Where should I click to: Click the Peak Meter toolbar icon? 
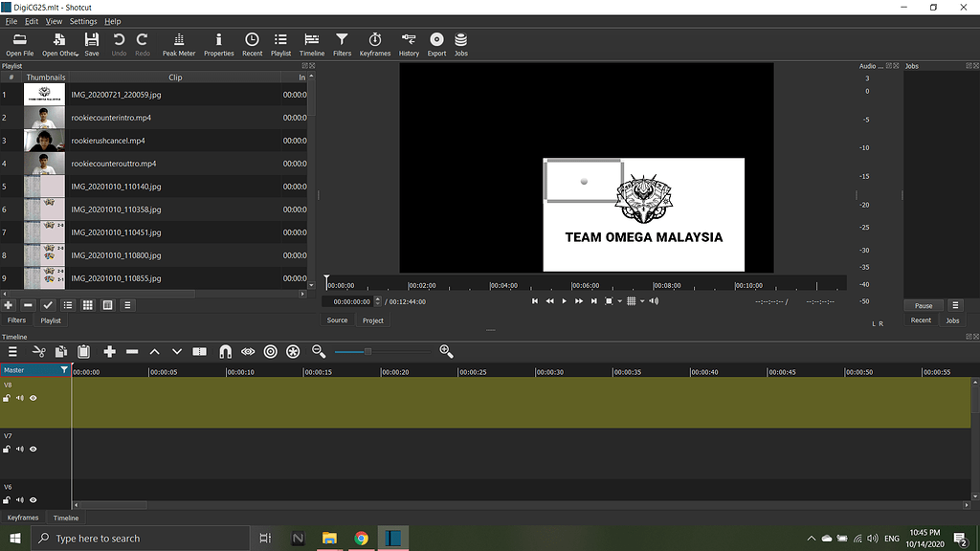point(178,42)
